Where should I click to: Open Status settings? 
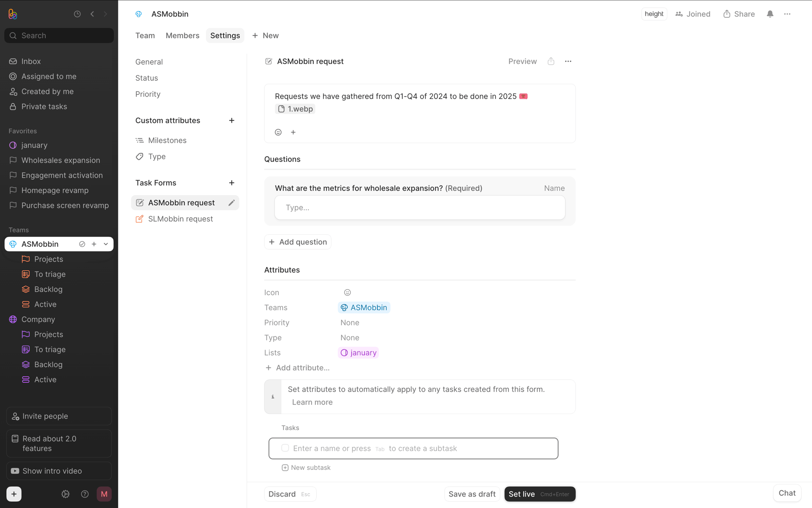pyautogui.click(x=147, y=78)
